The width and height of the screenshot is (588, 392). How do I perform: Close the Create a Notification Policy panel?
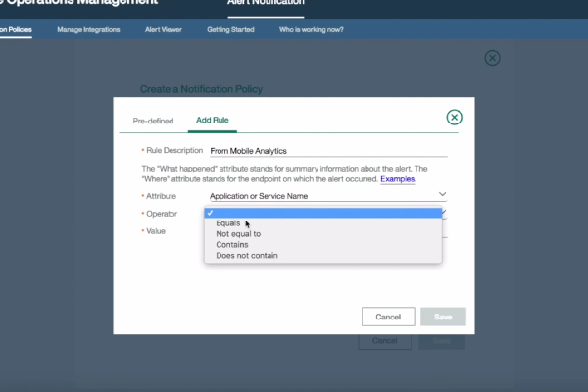(x=492, y=58)
